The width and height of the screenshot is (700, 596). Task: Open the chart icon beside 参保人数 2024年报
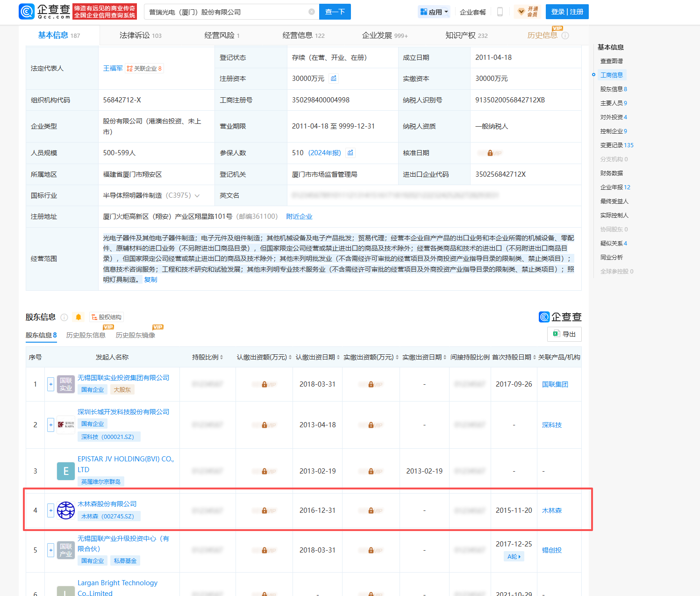tap(350, 153)
